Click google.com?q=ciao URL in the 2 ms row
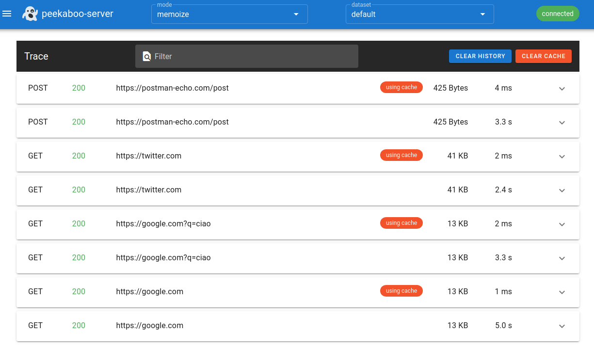594x364 pixels. pyautogui.click(x=163, y=223)
